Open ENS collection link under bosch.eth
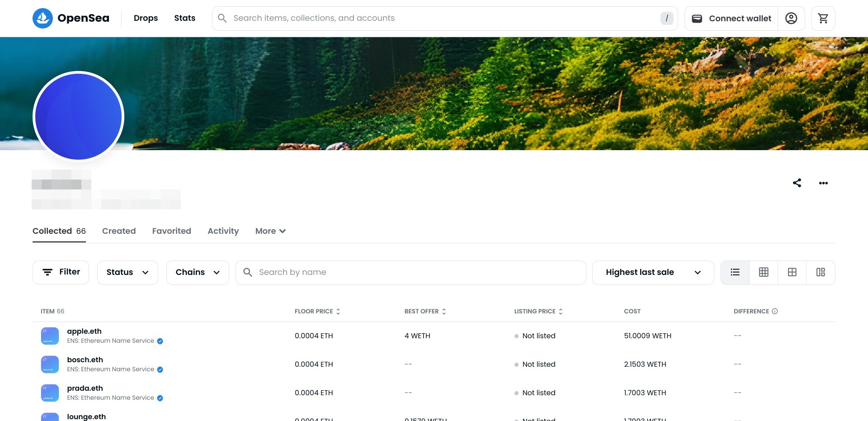 point(110,369)
